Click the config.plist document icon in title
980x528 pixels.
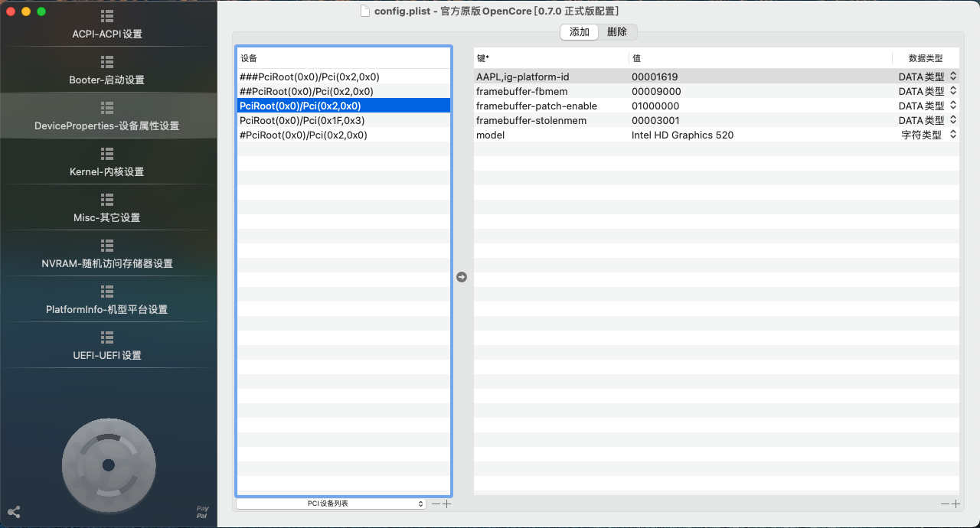coord(365,11)
